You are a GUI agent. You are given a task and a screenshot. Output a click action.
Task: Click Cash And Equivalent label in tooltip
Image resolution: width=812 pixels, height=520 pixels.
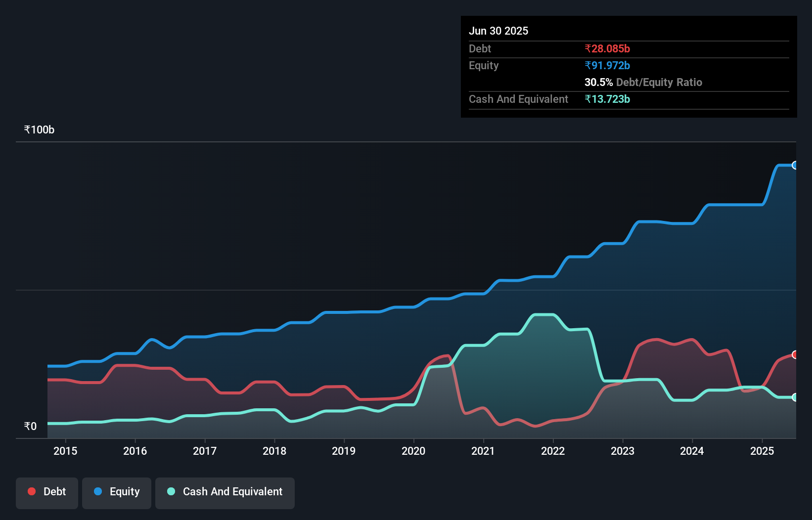point(518,99)
